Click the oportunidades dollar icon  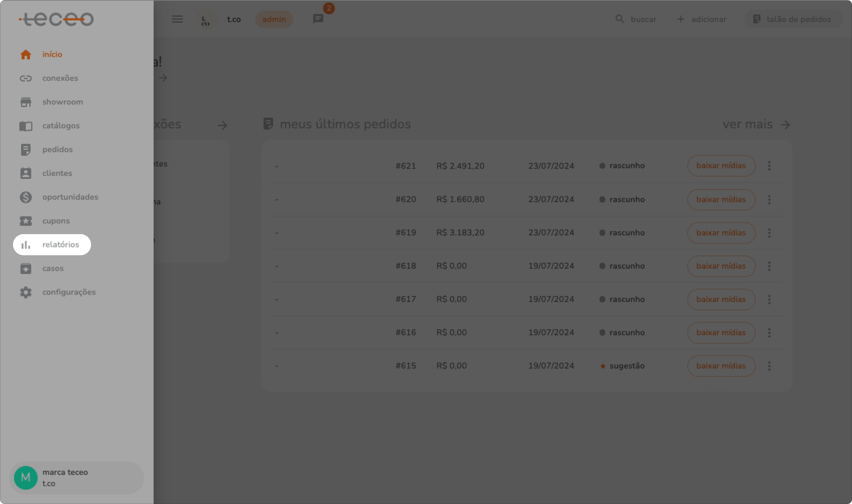point(26,197)
